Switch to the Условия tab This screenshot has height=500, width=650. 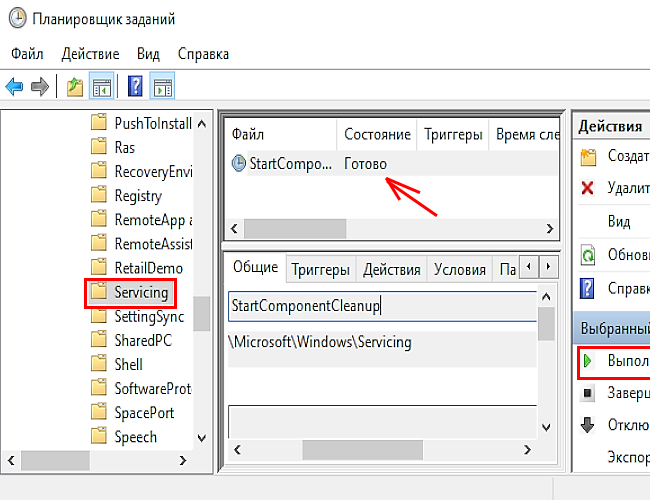coord(459,270)
